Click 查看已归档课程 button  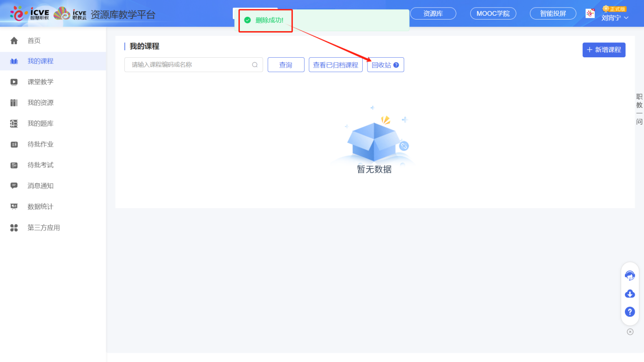[335, 65]
